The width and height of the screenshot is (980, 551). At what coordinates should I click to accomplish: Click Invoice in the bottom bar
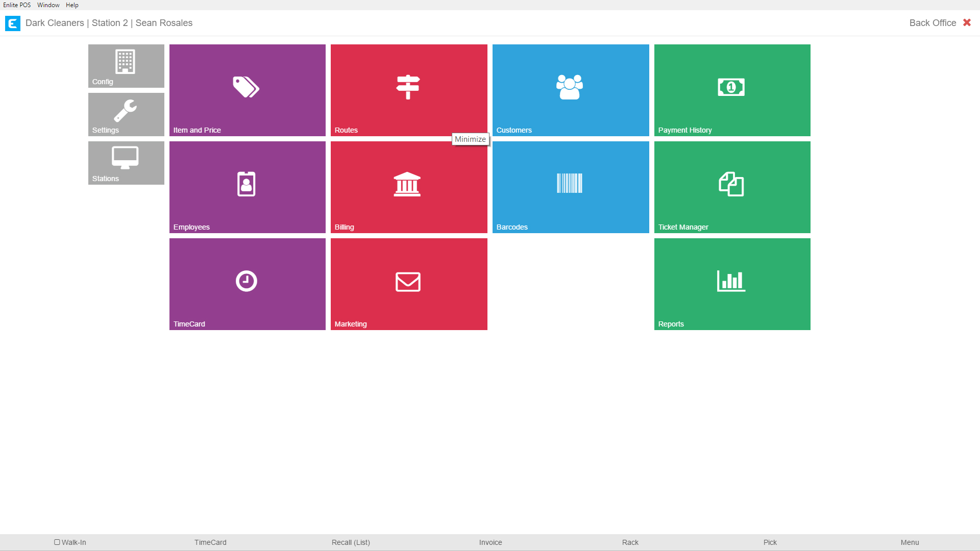(x=491, y=542)
